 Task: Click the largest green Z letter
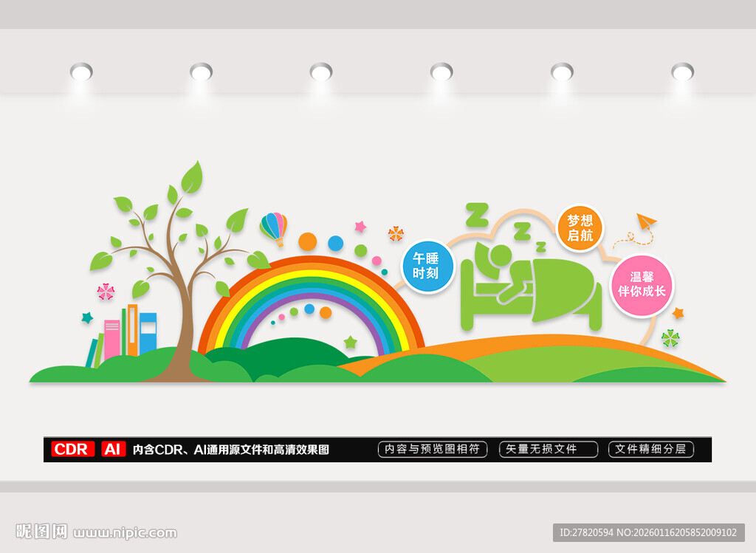point(478,215)
